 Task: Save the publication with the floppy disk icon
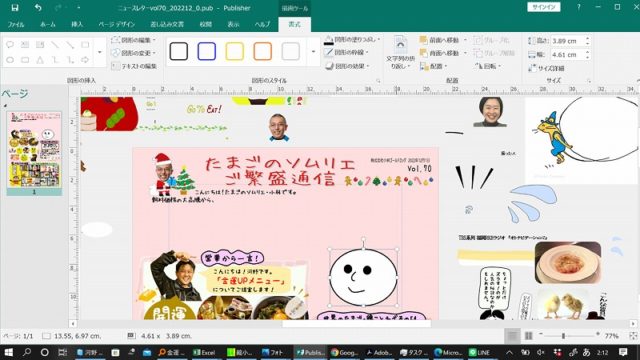15,8
